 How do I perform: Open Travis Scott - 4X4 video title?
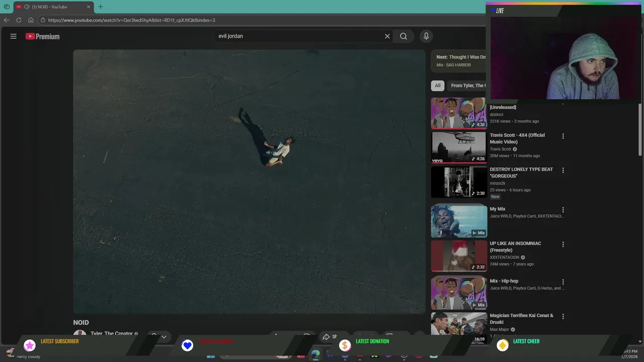[517, 138]
